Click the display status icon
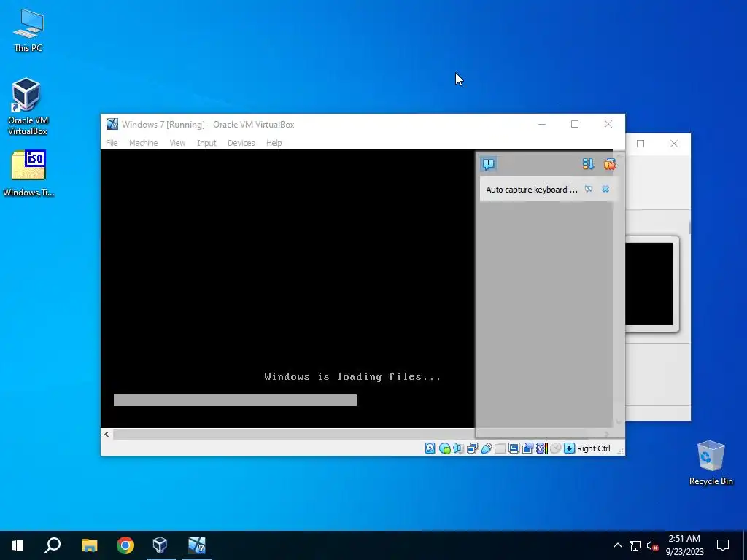Image resolution: width=747 pixels, height=560 pixels. [514, 448]
